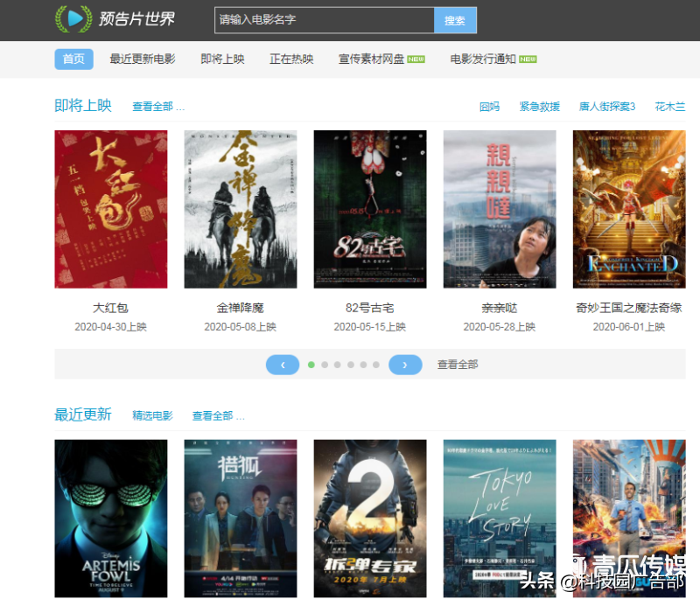Open the Artemis Fowl poster
Viewport: 700px width, 606px height.
coord(111,518)
